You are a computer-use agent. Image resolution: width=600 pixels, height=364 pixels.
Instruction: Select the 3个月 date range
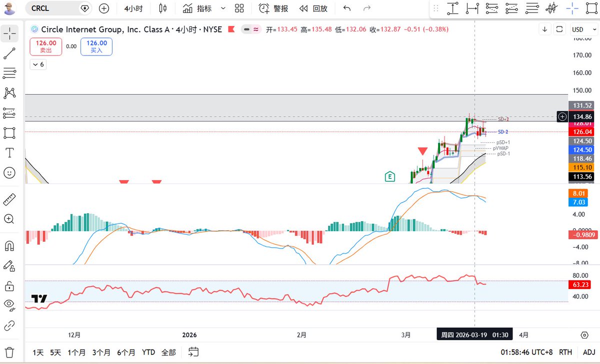tap(101, 353)
